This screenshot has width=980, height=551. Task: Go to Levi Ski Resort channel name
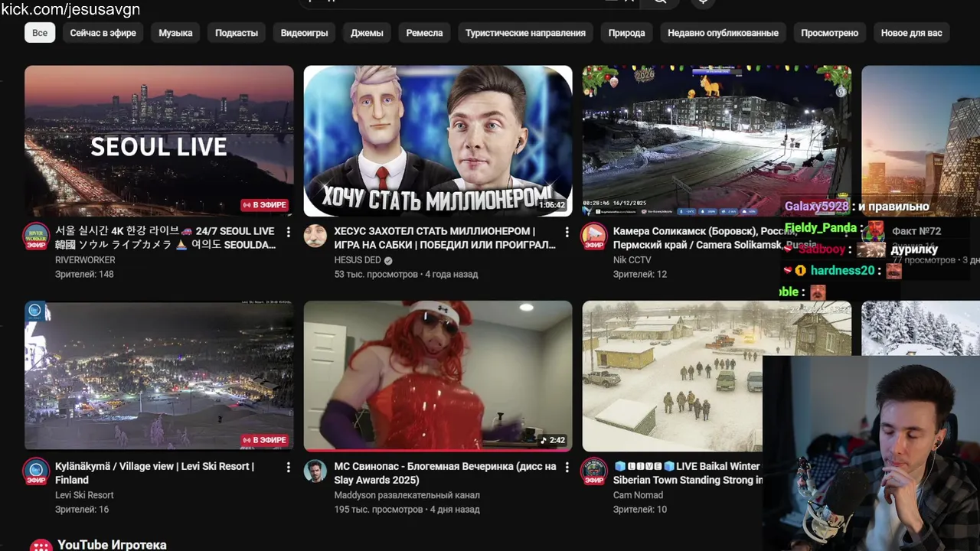(x=84, y=495)
